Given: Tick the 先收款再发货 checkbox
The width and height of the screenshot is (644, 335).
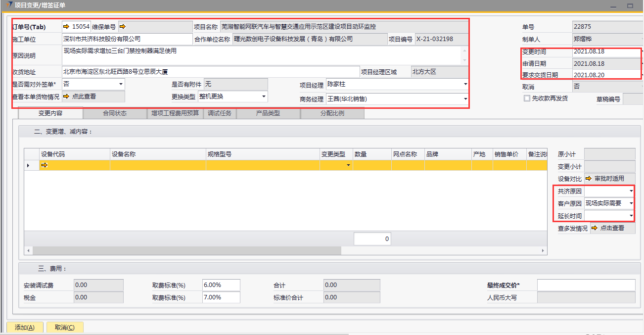Looking at the screenshot, I should click(527, 98).
